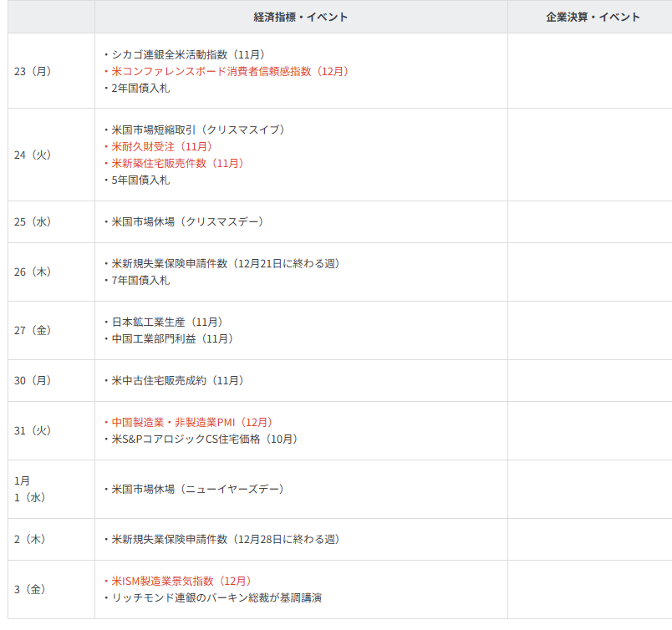This screenshot has height=630, width=672.
Task: Open the 米新築住宅販売件数 (11月) link
Action: point(177,163)
